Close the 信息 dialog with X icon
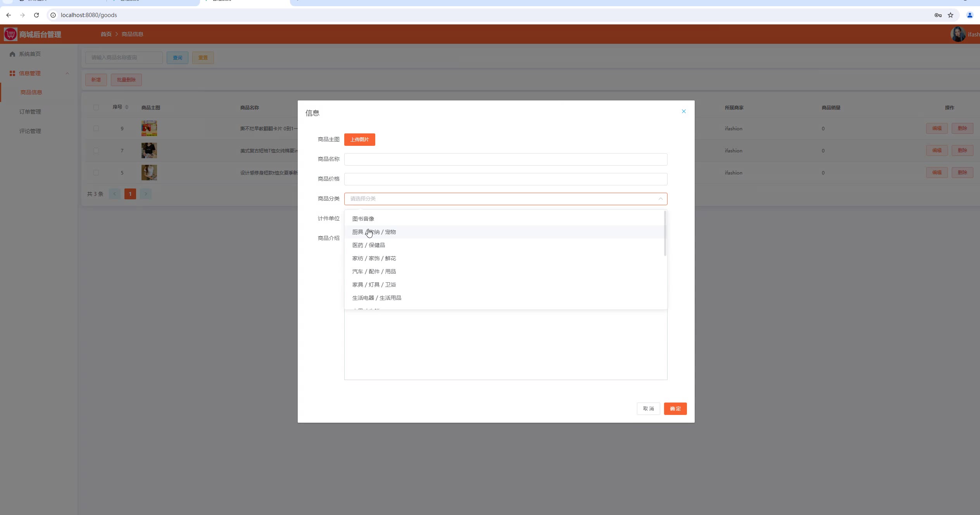This screenshot has height=515, width=980. coord(683,111)
